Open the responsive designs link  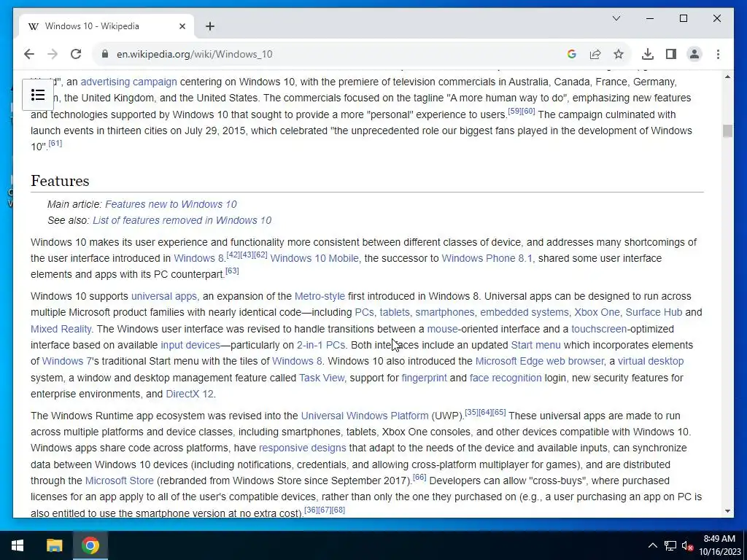click(x=303, y=448)
